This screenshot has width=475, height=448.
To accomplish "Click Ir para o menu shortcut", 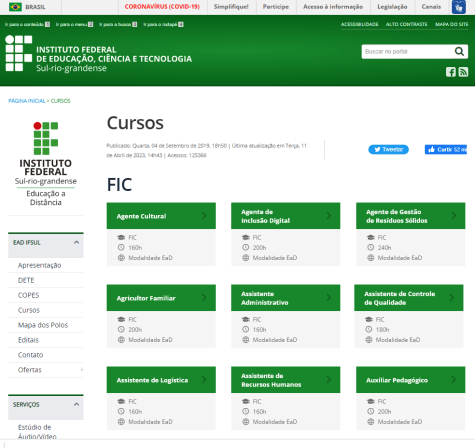I will [x=74, y=24].
